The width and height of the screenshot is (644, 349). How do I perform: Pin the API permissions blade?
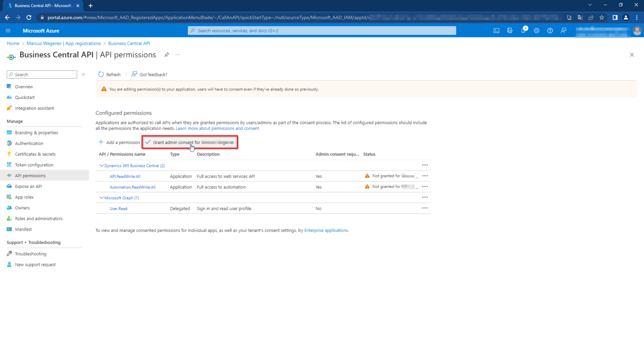166,55
